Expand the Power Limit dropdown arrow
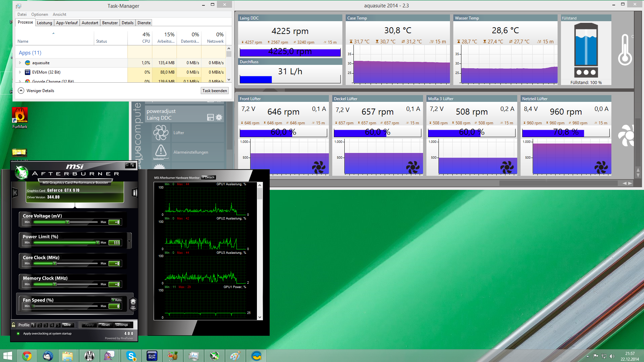Viewport: 644px width, 362px height. [129, 241]
